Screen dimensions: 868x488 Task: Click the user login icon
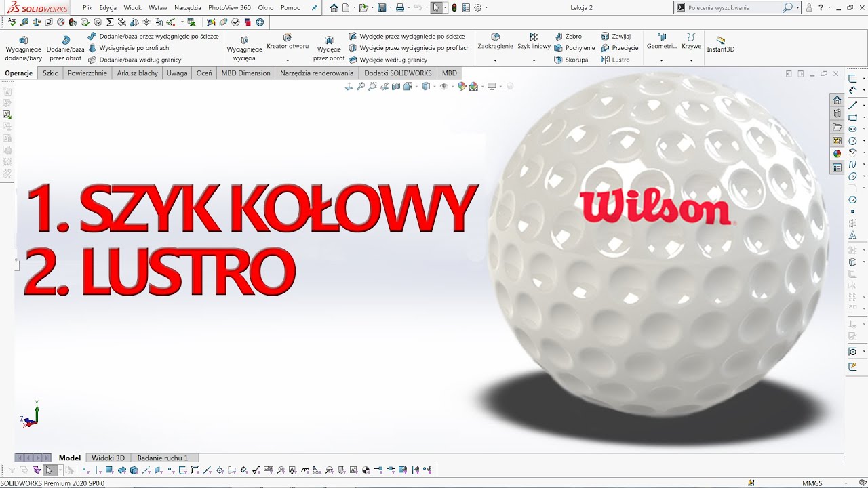809,8
